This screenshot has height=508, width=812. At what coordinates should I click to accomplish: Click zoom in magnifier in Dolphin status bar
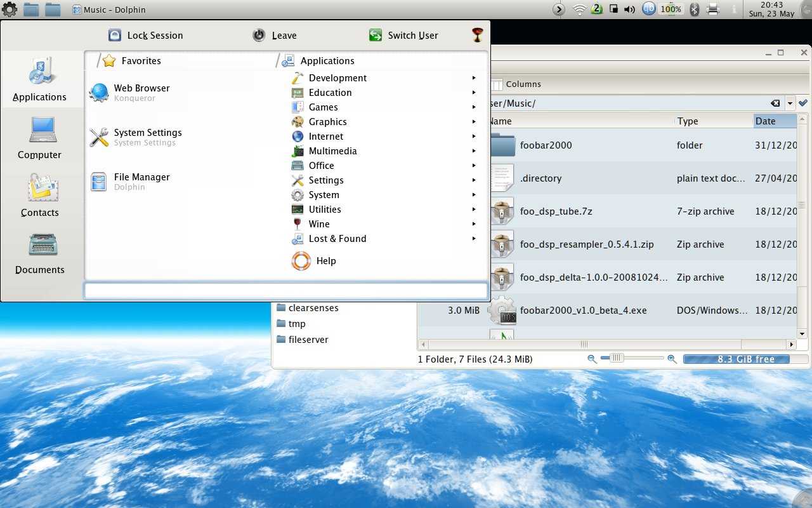(x=672, y=359)
